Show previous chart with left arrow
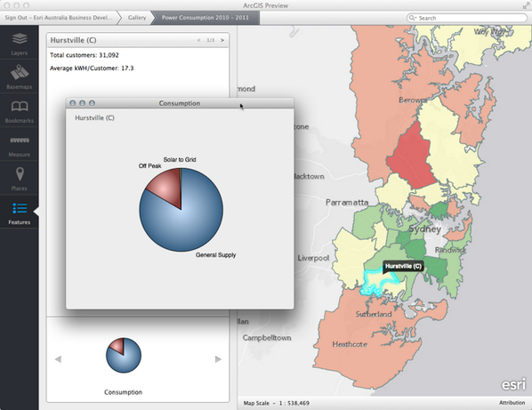The image size is (532, 410). (58, 359)
